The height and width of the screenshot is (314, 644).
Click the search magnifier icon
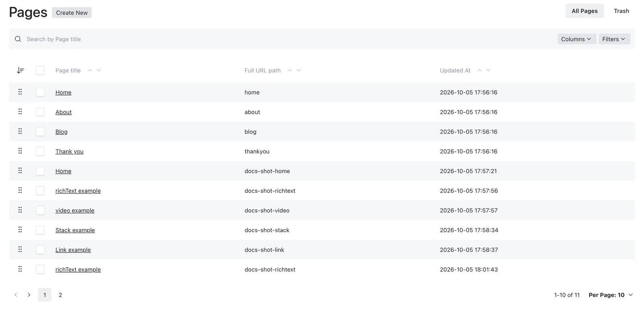click(18, 39)
